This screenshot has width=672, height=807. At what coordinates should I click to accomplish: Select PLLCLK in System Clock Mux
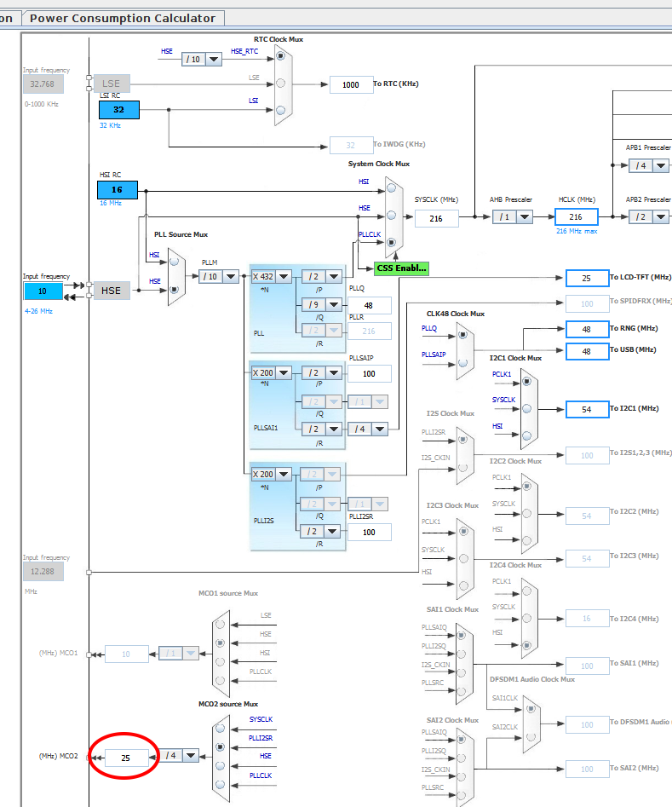pyautogui.click(x=392, y=242)
